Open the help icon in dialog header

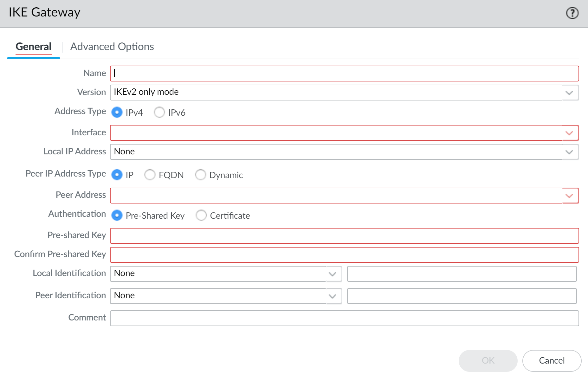(x=572, y=13)
